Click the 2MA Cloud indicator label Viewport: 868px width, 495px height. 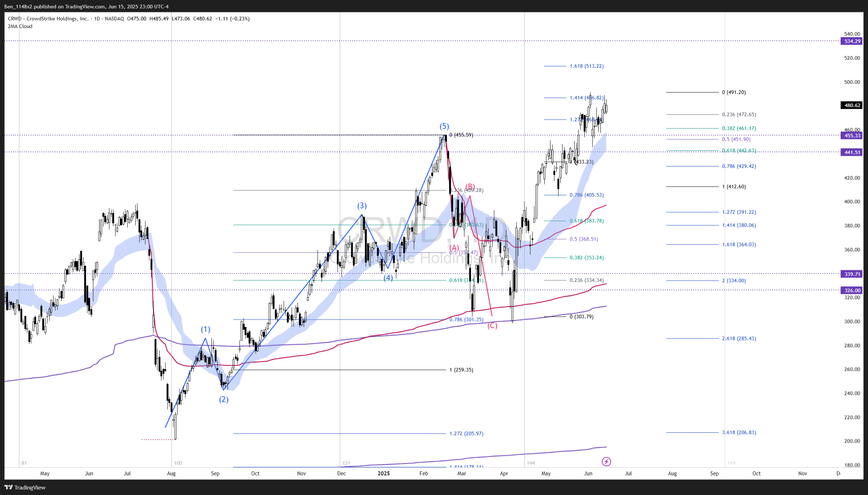(20, 26)
